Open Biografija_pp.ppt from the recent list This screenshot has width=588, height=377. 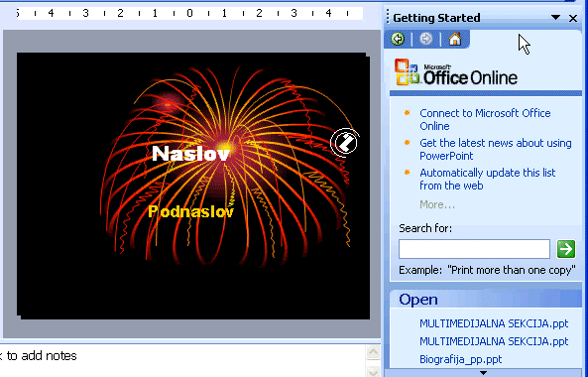click(x=460, y=359)
